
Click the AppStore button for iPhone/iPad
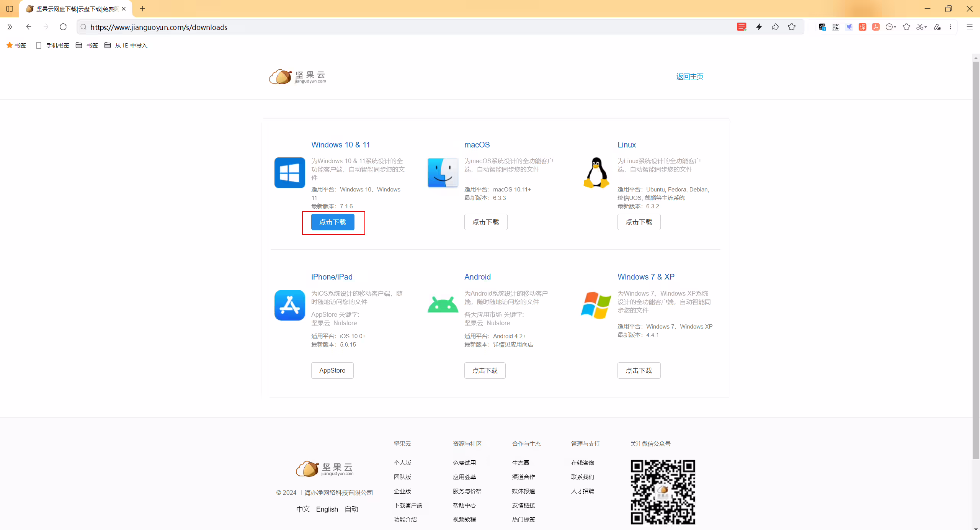[x=332, y=370]
